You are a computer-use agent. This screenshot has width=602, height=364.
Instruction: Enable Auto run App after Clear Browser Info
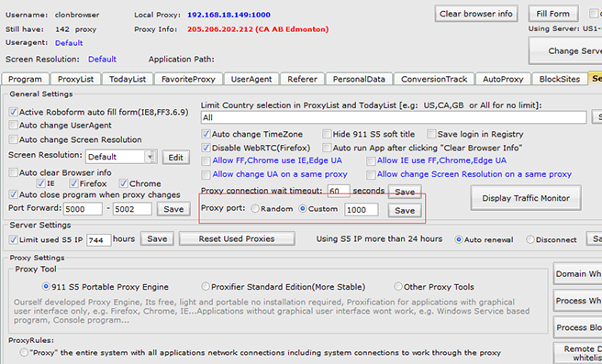pyautogui.click(x=327, y=148)
